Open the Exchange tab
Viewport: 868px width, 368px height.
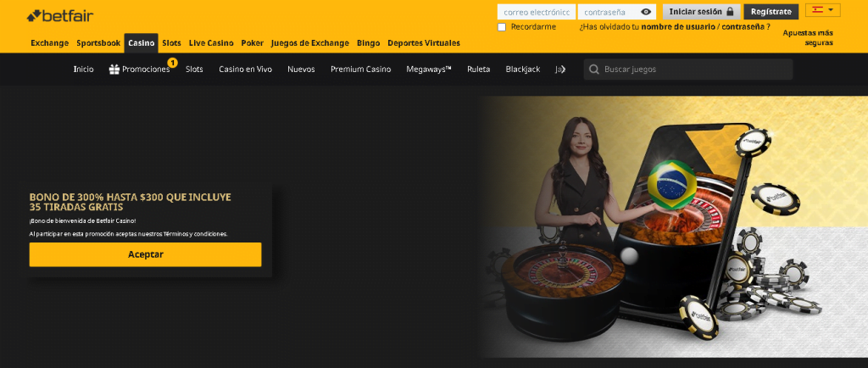[50, 43]
